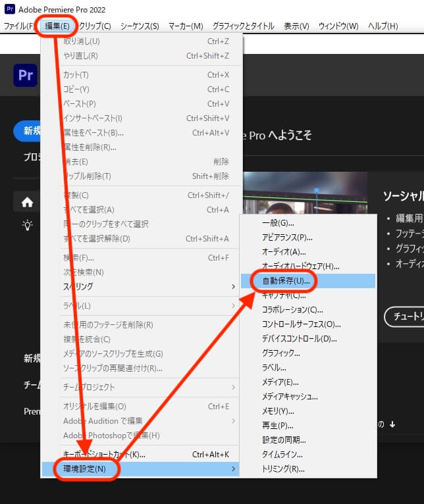The width and height of the screenshot is (424, 504).
Task: Click the large Pr logo
Action: [26, 75]
